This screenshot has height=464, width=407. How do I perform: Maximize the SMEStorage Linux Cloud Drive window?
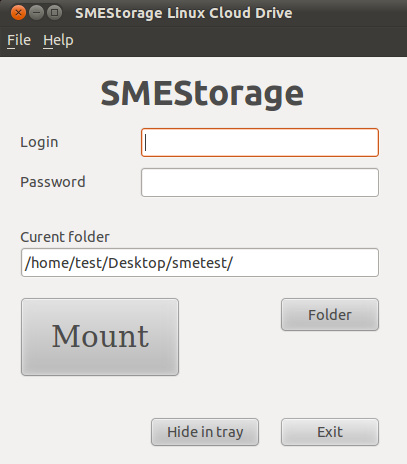coord(54,13)
